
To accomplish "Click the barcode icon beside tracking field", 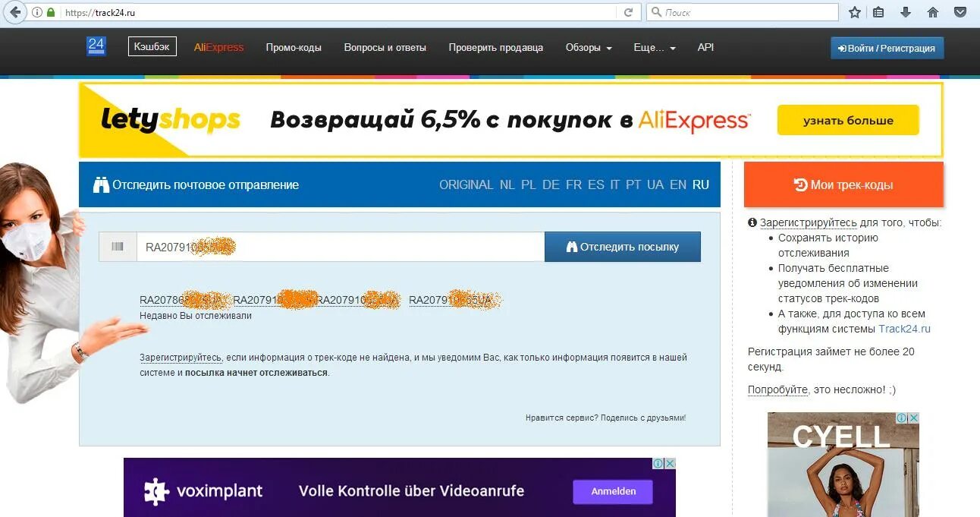I will tap(118, 247).
